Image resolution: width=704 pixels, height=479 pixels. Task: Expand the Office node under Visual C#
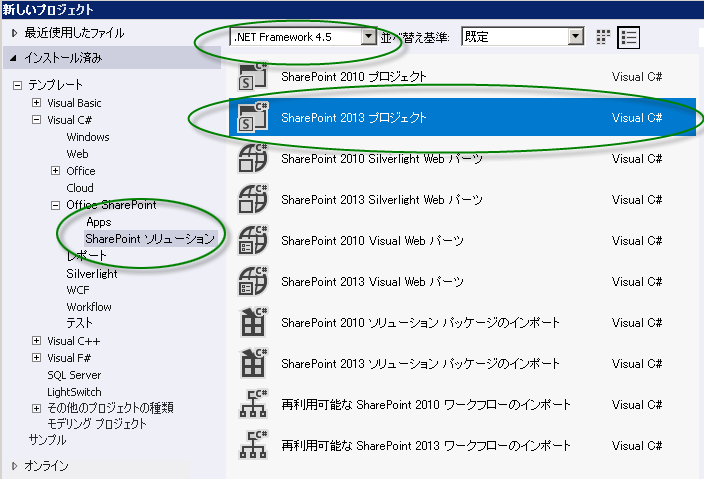coord(55,171)
